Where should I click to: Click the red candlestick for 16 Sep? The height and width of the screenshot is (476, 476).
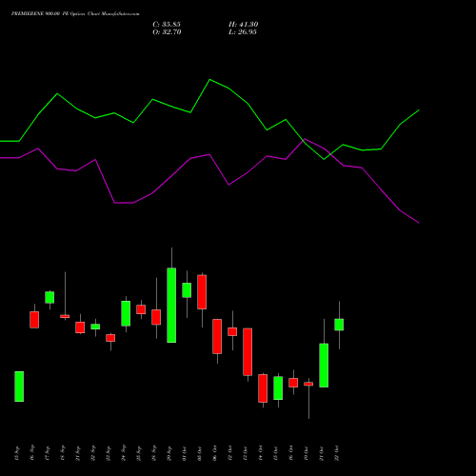[34, 320]
